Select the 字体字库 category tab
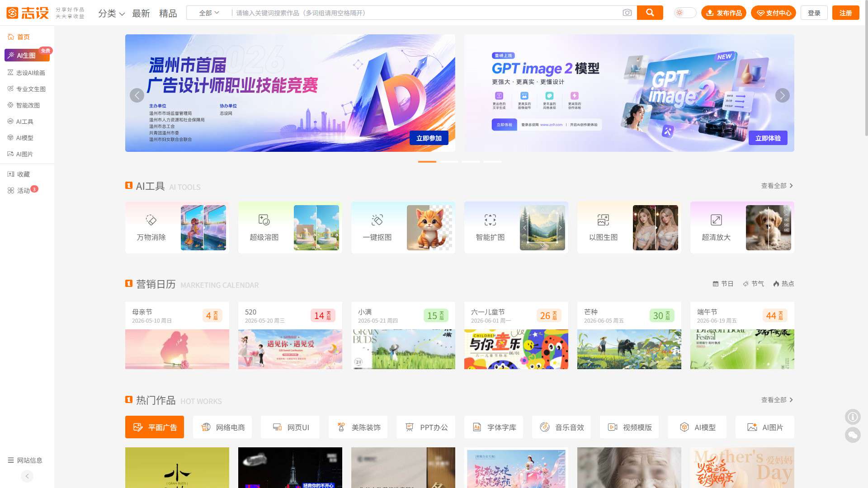The image size is (868, 488). (494, 427)
